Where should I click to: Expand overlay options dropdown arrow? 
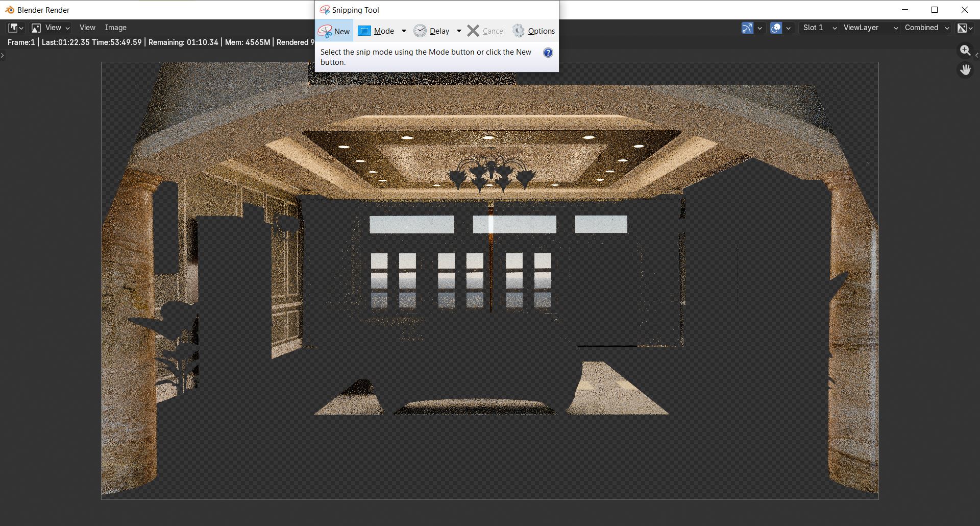(788, 28)
